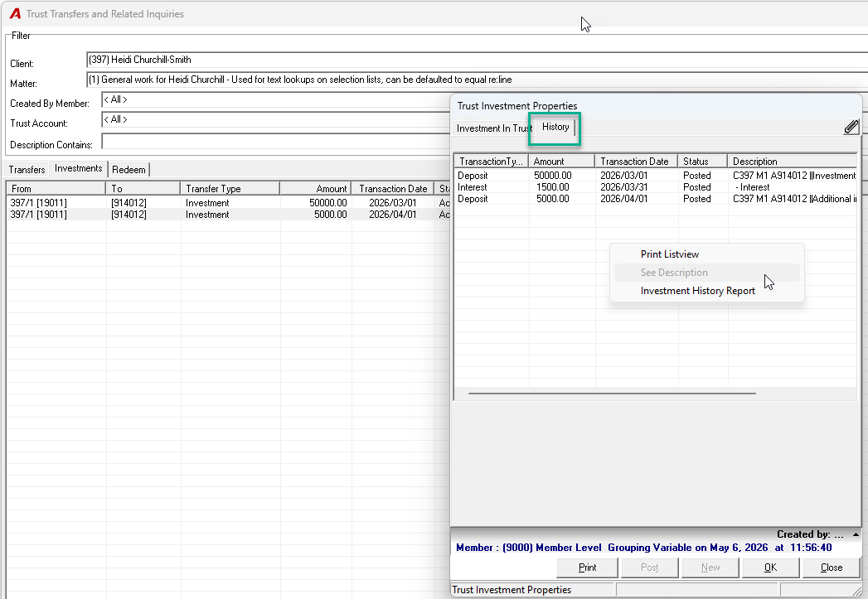Click OK in Trust Investment Properties
Screen dimensions: 868x599
pos(770,568)
